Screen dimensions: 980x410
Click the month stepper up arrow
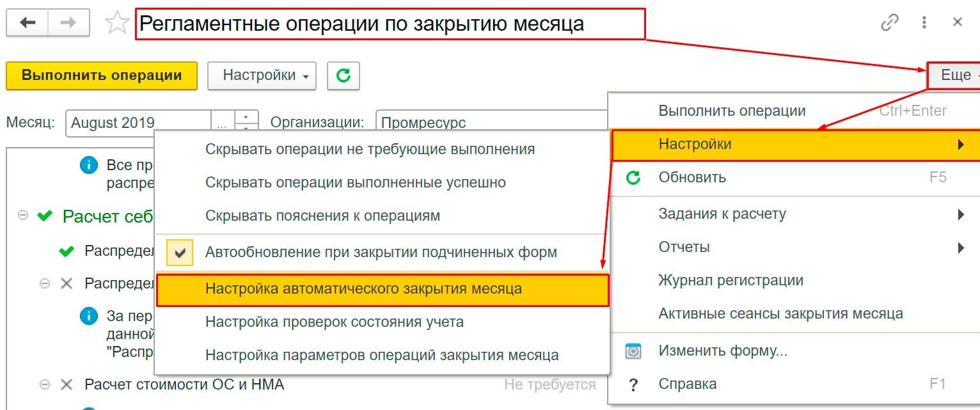246,117
